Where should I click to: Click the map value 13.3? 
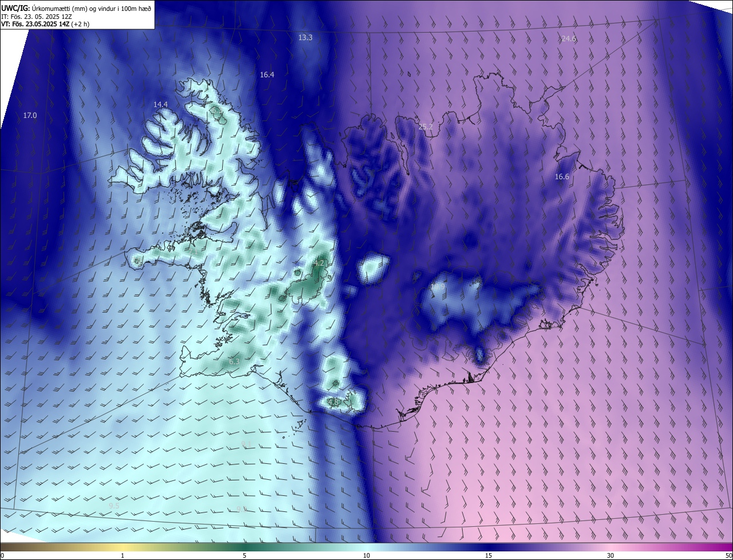coord(305,38)
